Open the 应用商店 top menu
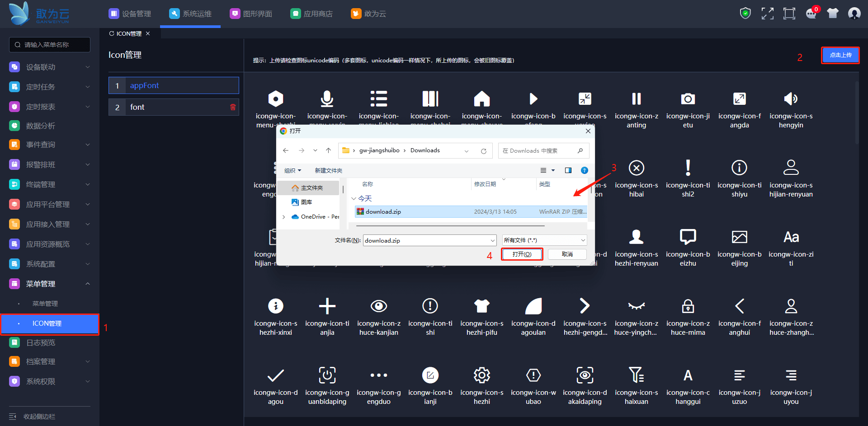Screen dimensions: 868x426 (311, 14)
